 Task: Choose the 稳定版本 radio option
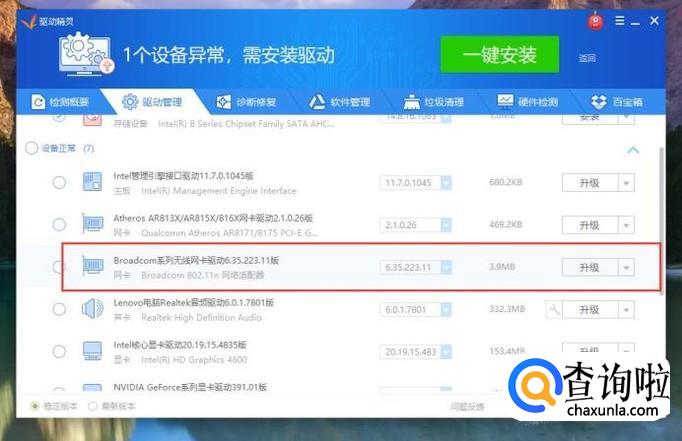[x=35, y=406]
